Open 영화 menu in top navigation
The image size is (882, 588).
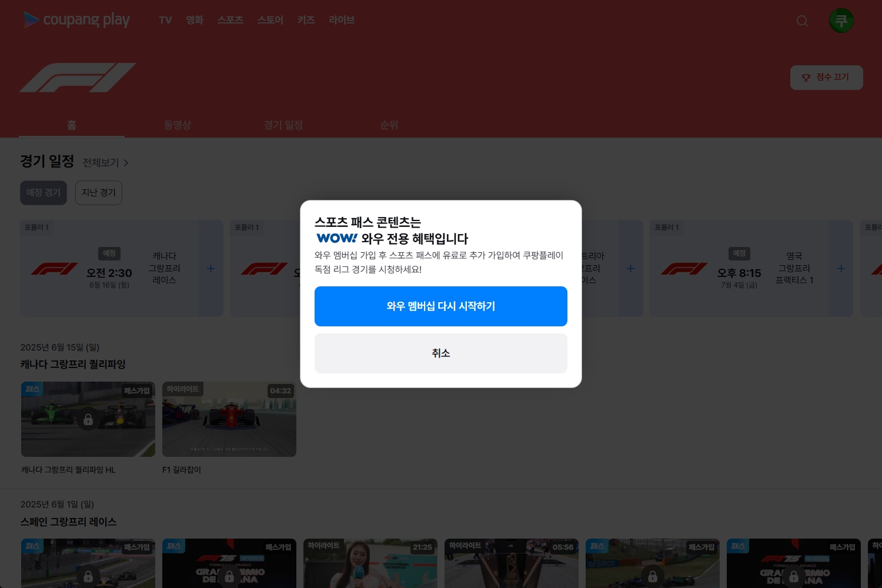coord(195,20)
